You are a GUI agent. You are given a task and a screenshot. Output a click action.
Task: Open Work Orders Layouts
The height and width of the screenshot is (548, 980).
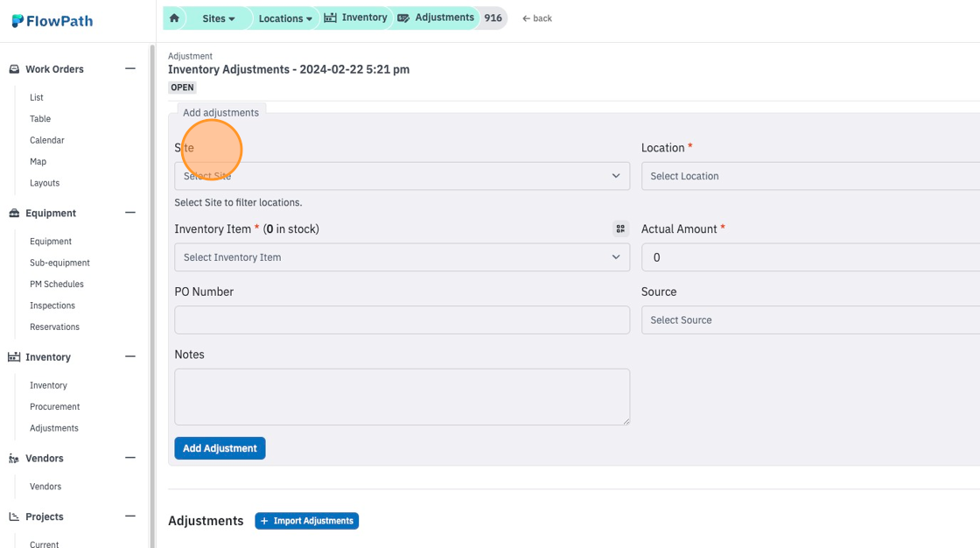pos(45,183)
